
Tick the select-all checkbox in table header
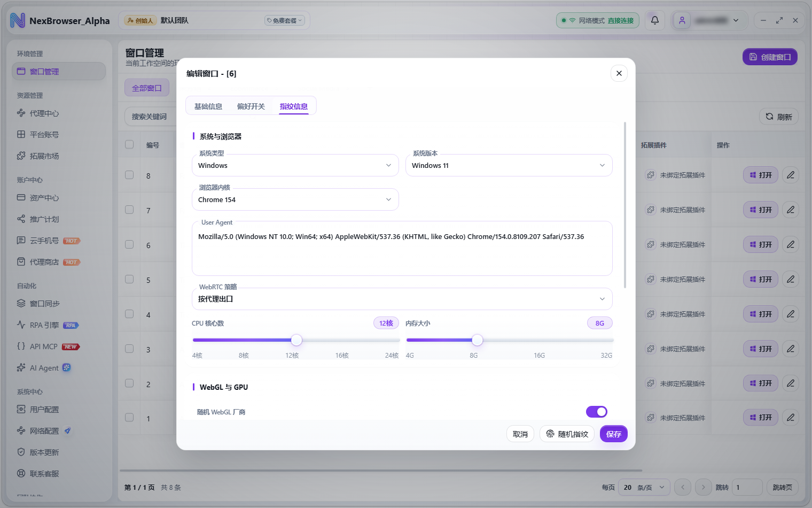[129, 144]
